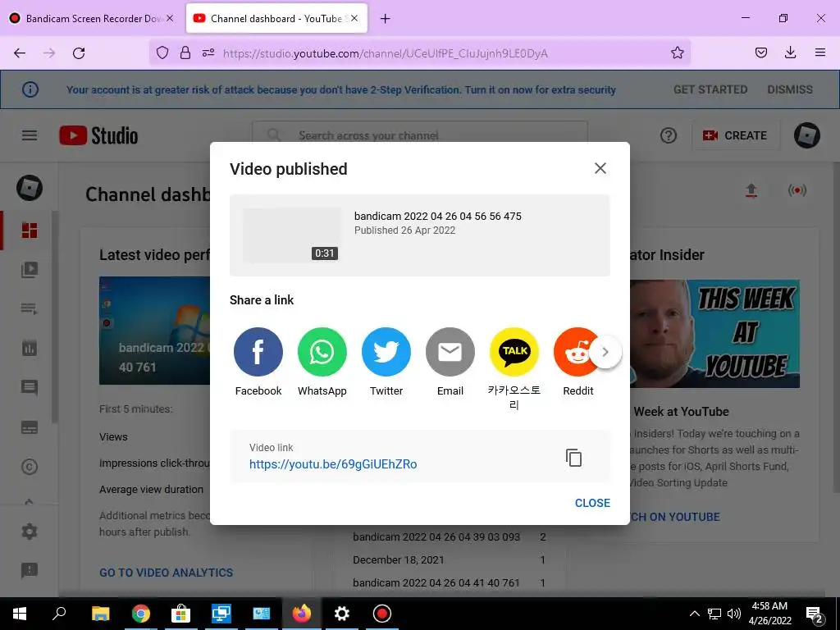
Task: Open the YouTube Studio hamburger menu
Action: pyautogui.click(x=30, y=135)
